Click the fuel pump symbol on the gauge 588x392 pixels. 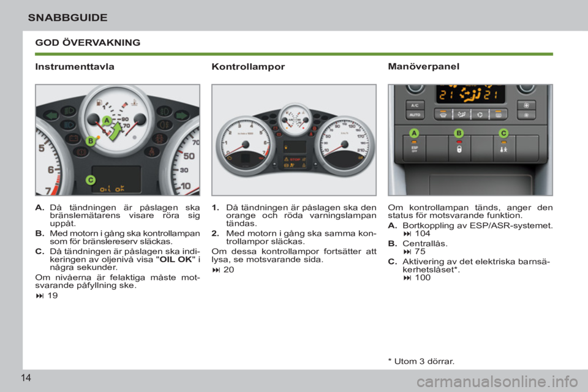point(99,102)
